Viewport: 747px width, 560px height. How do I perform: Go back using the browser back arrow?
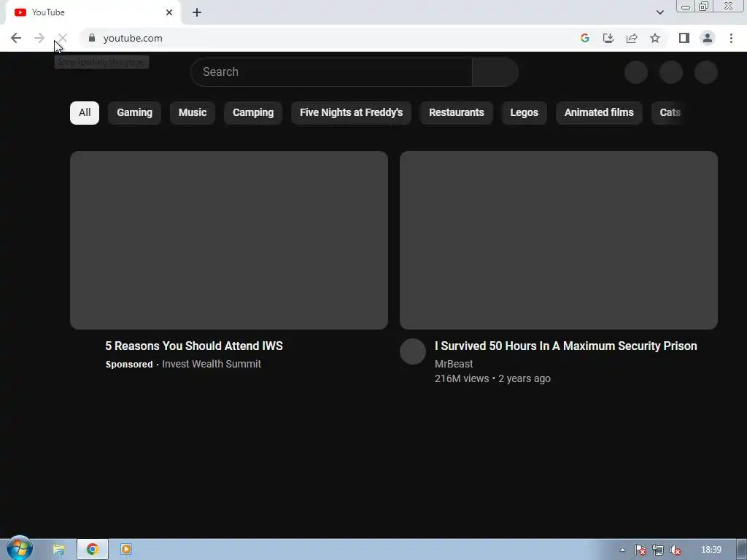click(16, 38)
